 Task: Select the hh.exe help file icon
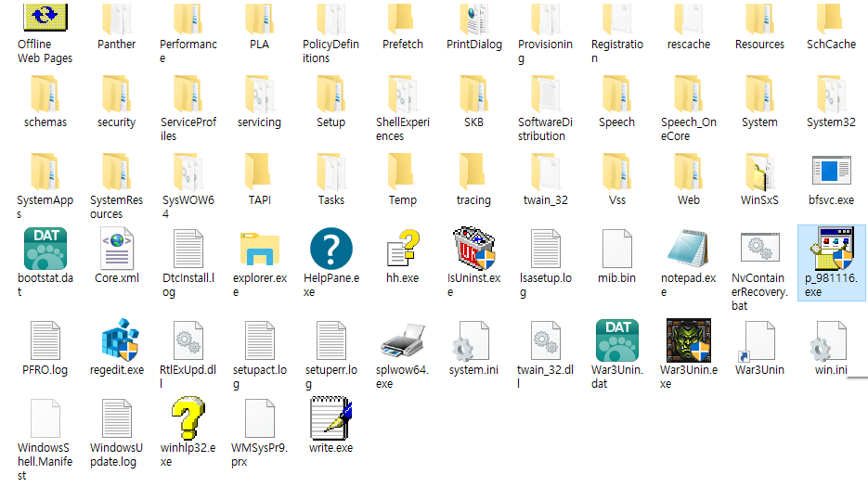(x=403, y=249)
